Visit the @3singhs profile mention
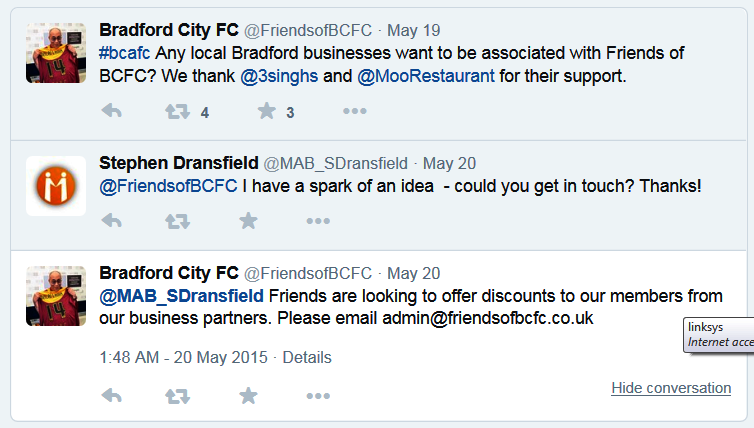Viewport: 754px width, 428px height. [x=276, y=75]
